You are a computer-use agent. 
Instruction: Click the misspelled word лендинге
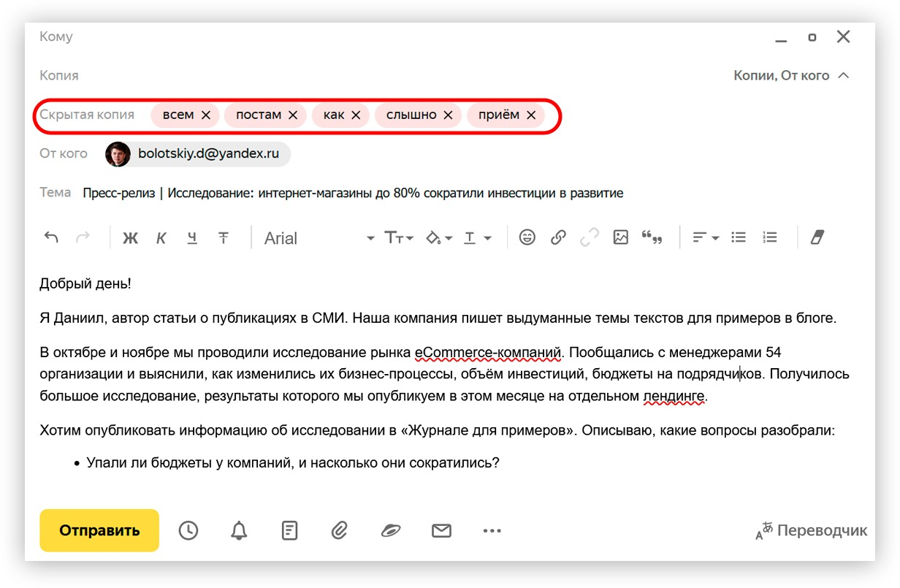pyautogui.click(x=674, y=397)
